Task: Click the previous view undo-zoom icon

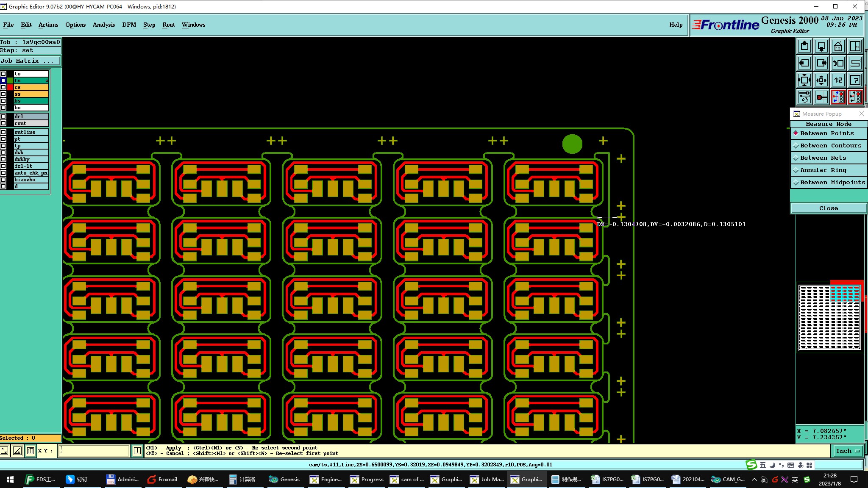Action: (x=838, y=63)
